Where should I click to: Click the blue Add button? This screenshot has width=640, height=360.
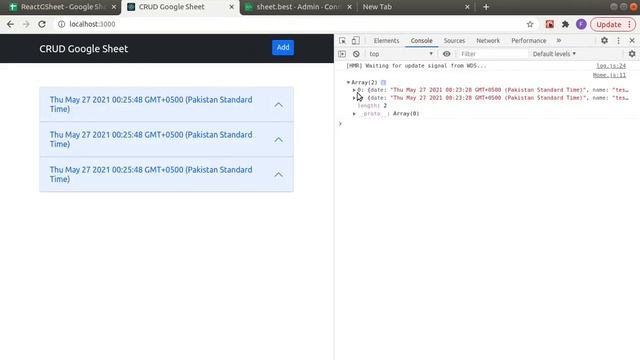click(x=283, y=47)
